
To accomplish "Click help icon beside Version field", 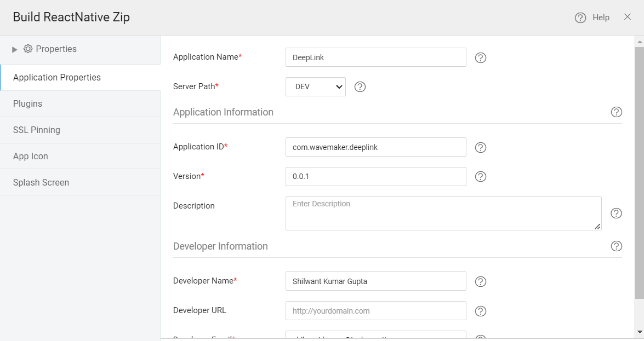I will tap(481, 176).
